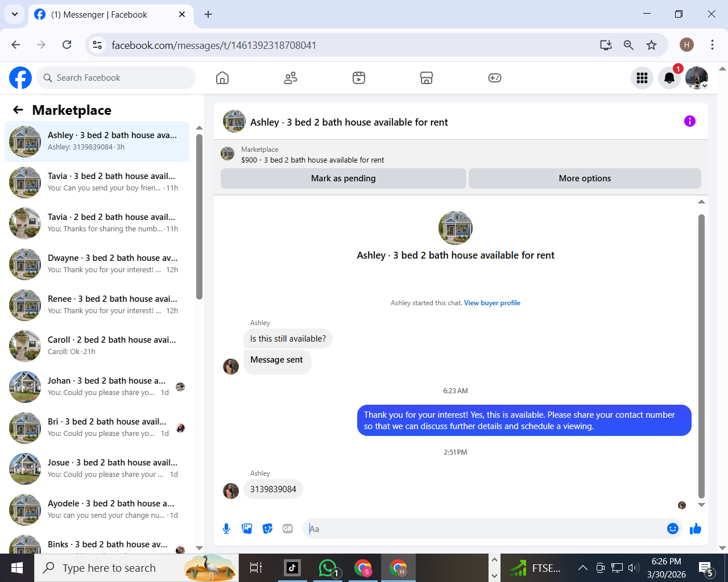Open Chrome three-dot menu
The width and height of the screenshot is (728, 582).
712,45
